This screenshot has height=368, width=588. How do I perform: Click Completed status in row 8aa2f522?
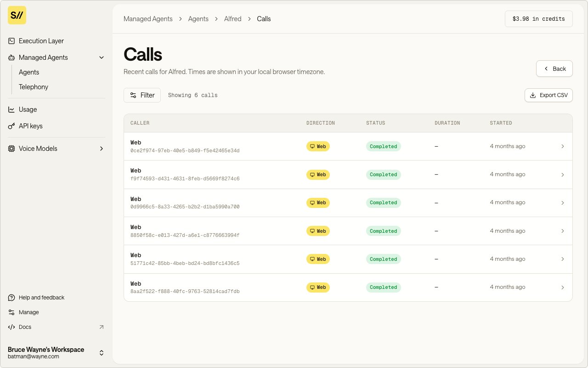384,287
